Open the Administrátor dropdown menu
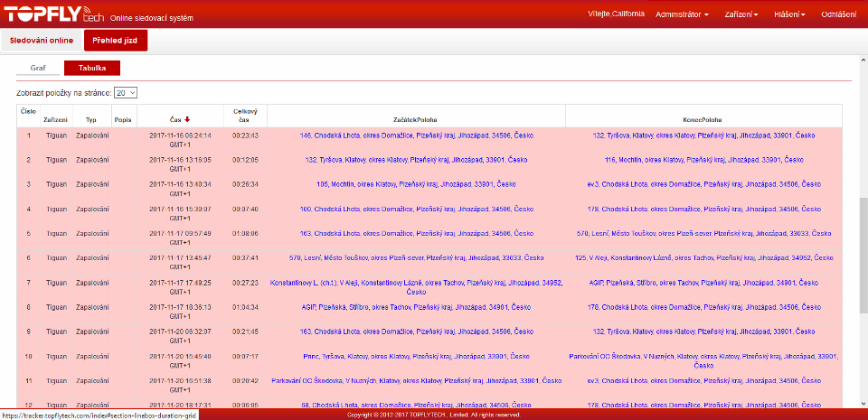Screen dimensions: 868x420 [x=681, y=14]
